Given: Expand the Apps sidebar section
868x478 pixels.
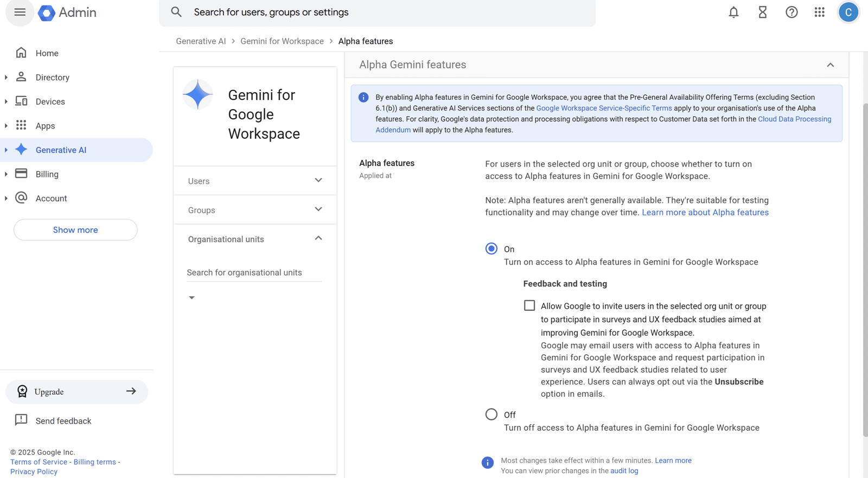Looking at the screenshot, I should [x=6, y=125].
